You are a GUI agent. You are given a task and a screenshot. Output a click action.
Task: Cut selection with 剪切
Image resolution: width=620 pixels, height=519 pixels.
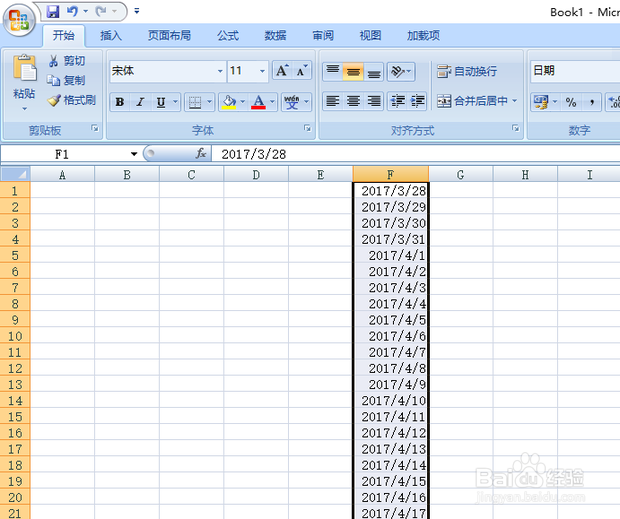(66, 61)
